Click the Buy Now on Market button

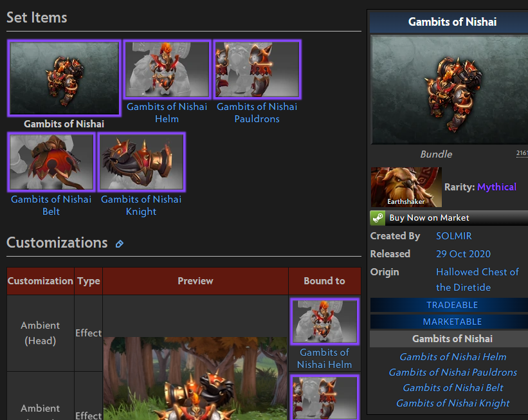pos(428,217)
